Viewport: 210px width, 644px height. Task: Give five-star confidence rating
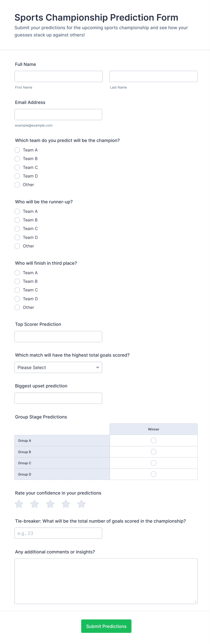81,504
